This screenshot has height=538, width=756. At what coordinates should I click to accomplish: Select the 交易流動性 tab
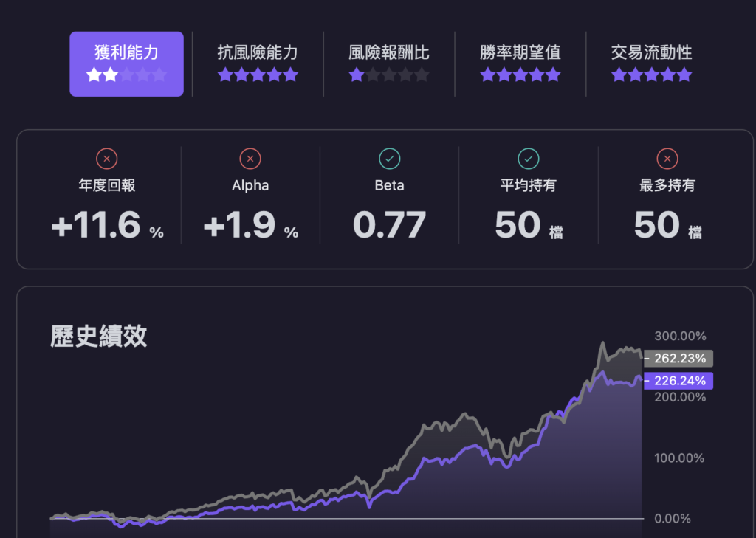[652, 52]
